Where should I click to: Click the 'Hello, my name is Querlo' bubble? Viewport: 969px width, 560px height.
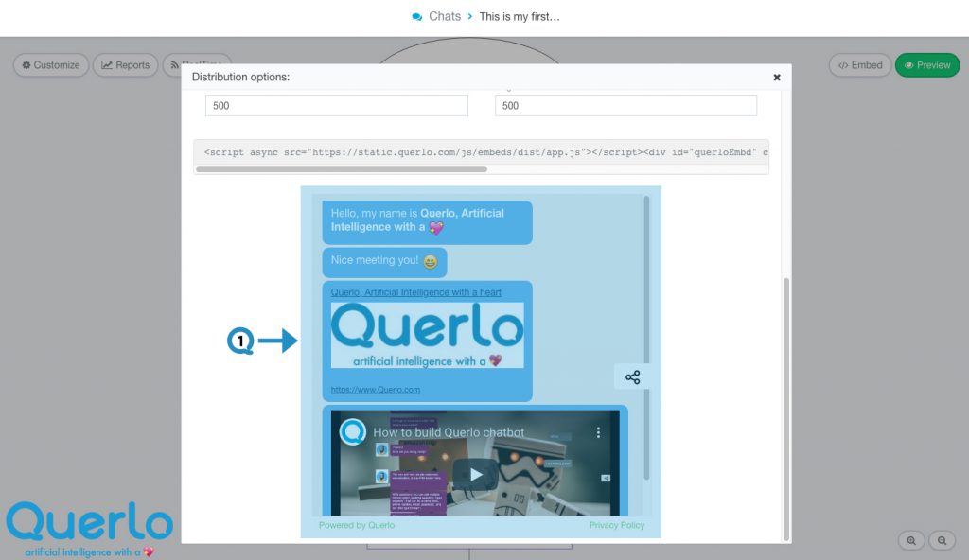click(x=427, y=221)
